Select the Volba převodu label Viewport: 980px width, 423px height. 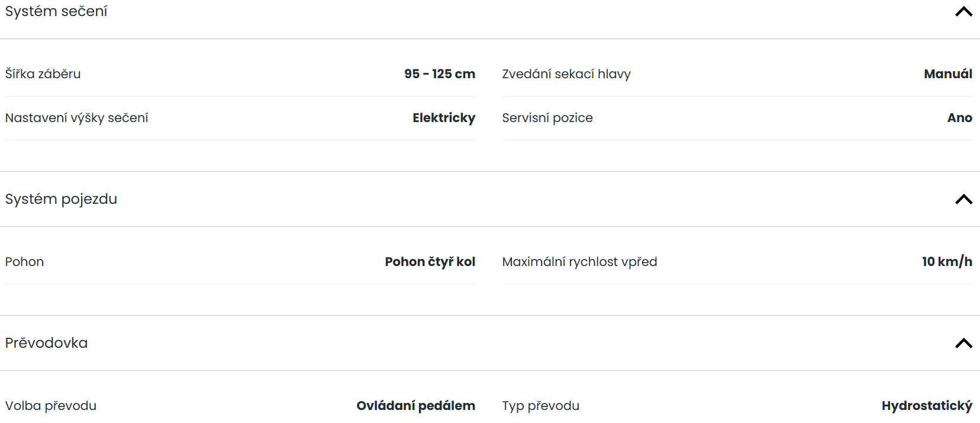click(x=51, y=406)
